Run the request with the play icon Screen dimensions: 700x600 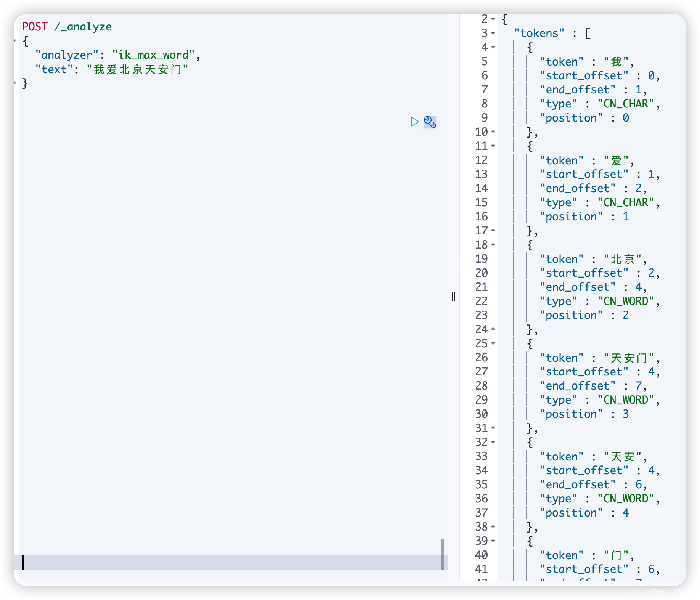(x=414, y=122)
